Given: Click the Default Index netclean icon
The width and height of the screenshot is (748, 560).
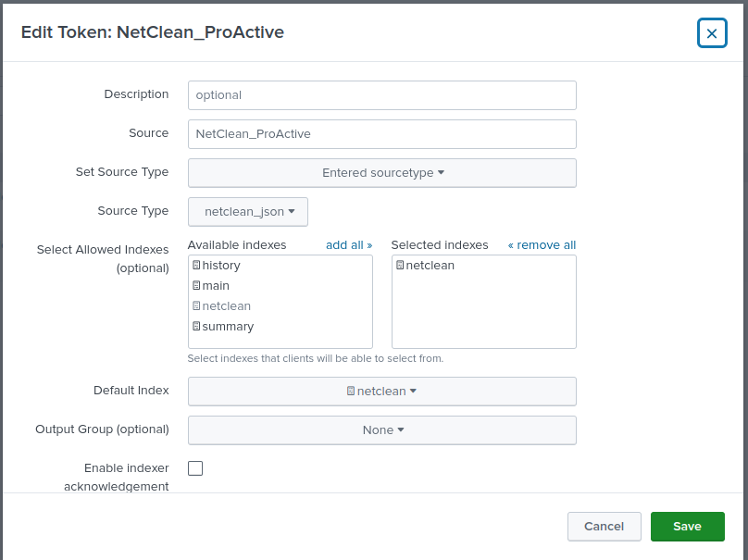Looking at the screenshot, I should tap(351, 392).
